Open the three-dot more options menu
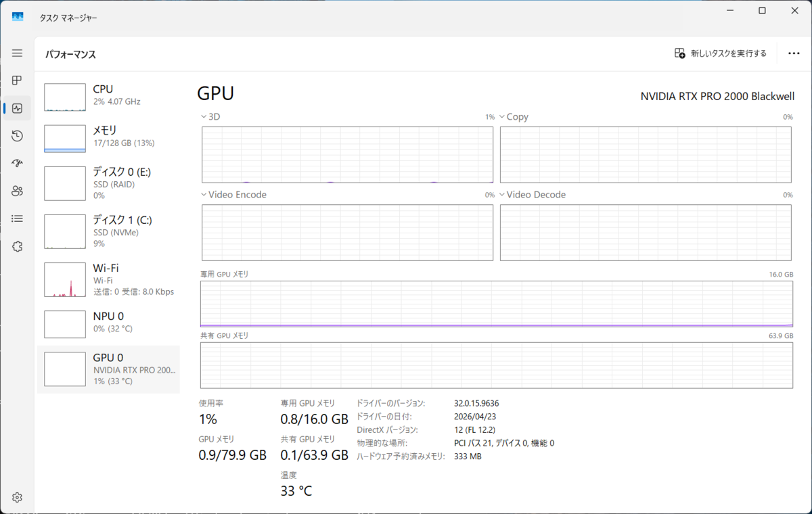Viewport: 812px width, 514px height. click(x=794, y=53)
